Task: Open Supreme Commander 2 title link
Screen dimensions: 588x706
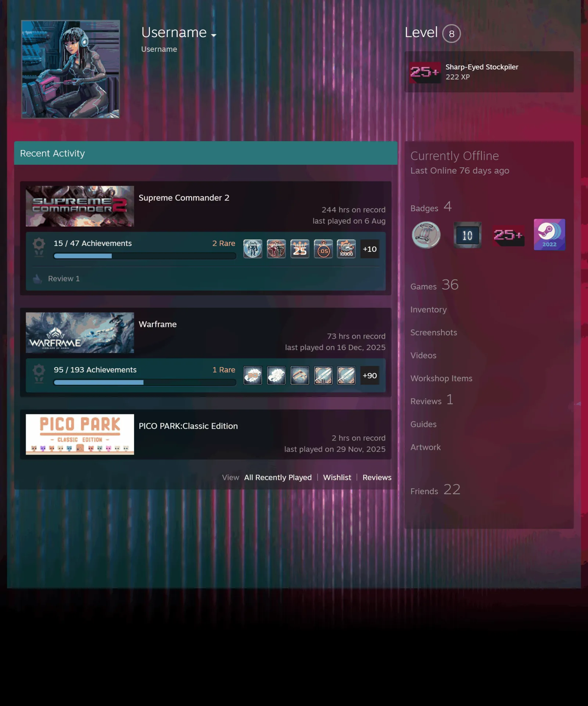Action: coord(184,198)
